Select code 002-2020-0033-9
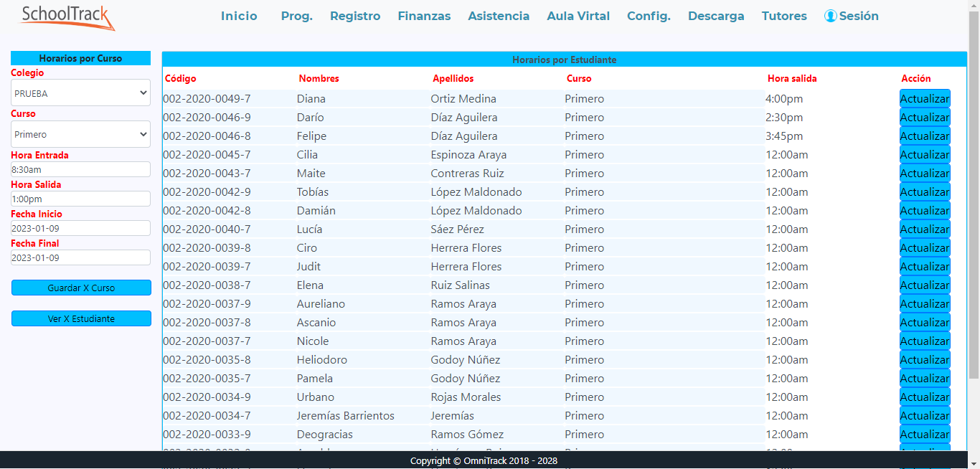Screen dimensions: 980x469 point(207,435)
